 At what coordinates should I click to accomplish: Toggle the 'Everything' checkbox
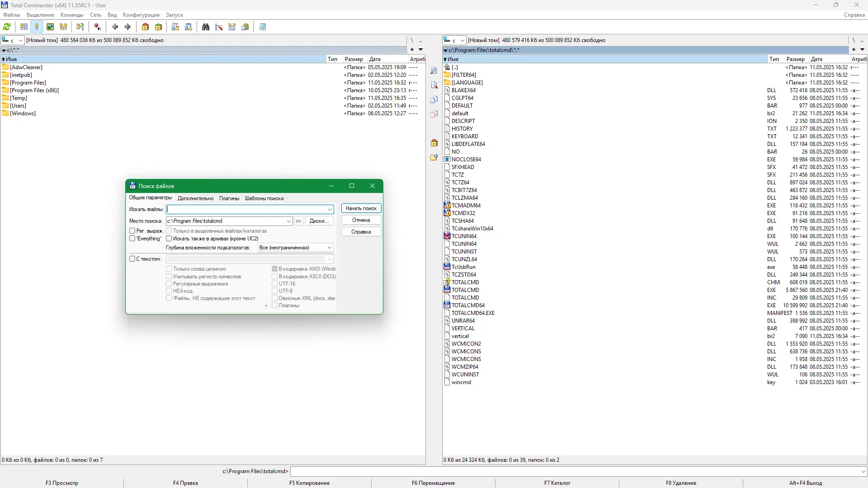pos(132,239)
